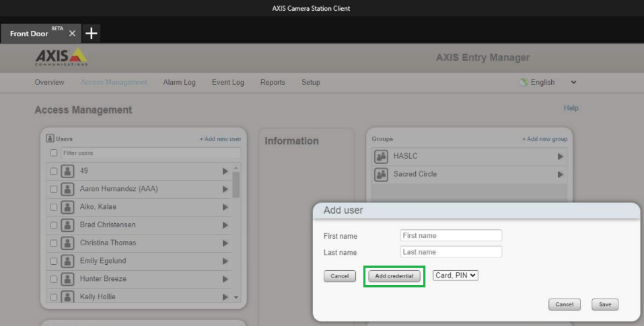The width and height of the screenshot is (644, 326).
Task: Click Cancel beside the Save button
Action: 565,304
